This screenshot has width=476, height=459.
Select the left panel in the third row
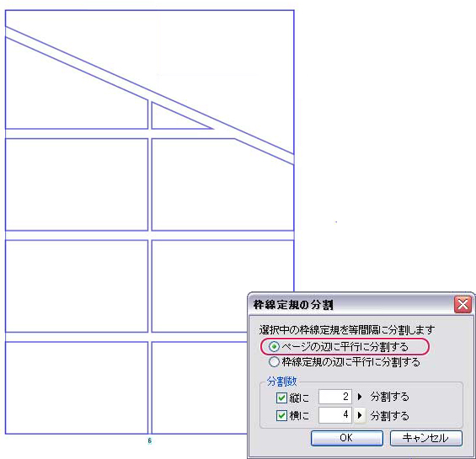pyautogui.click(x=77, y=286)
